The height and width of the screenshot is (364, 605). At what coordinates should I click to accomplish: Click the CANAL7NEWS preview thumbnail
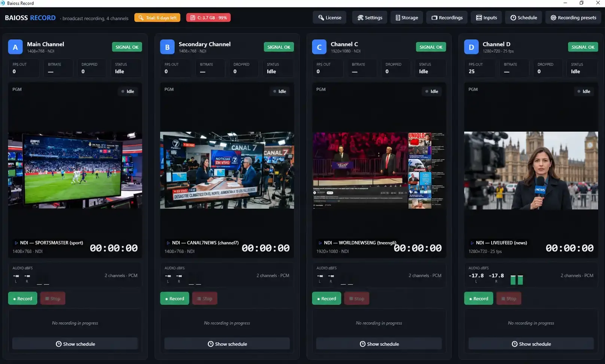(x=227, y=170)
